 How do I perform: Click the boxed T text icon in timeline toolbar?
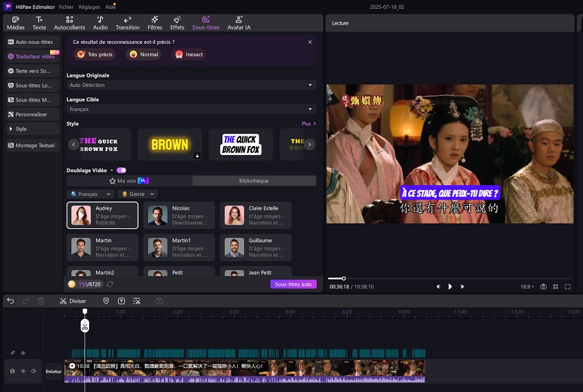tap(121, 301)
